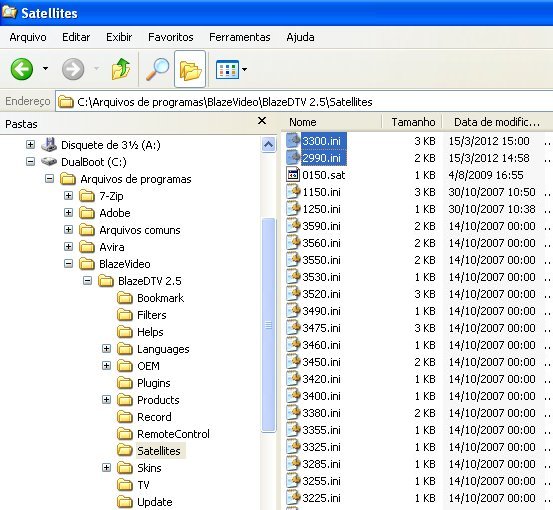Click the Endereço address path field

coord(304,102)
